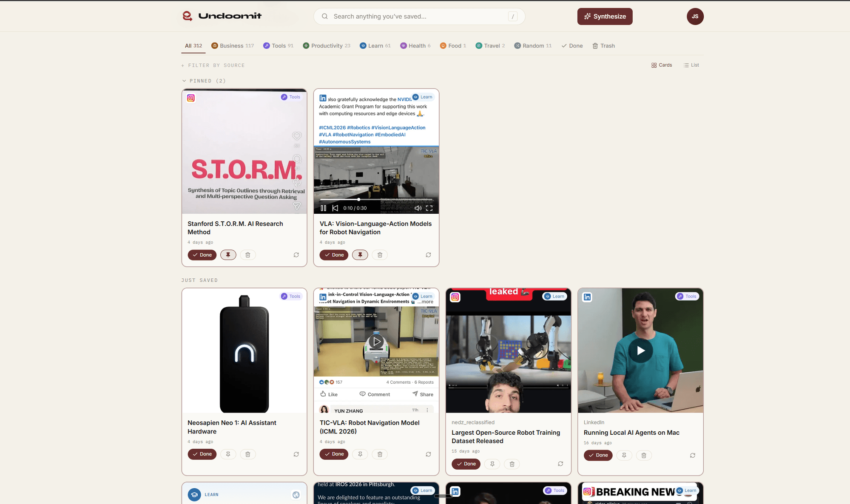Switch to List view
Image resolution: width=850 pixels, height=504 pixels.
tap(691, 65)
